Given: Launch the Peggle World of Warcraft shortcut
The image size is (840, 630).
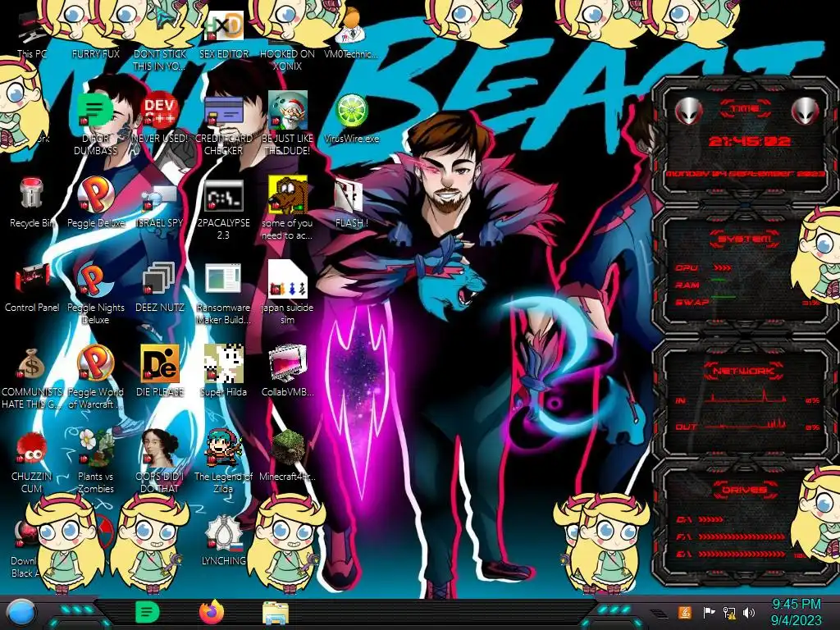Looking at the screenshot, I should (95, 377).
